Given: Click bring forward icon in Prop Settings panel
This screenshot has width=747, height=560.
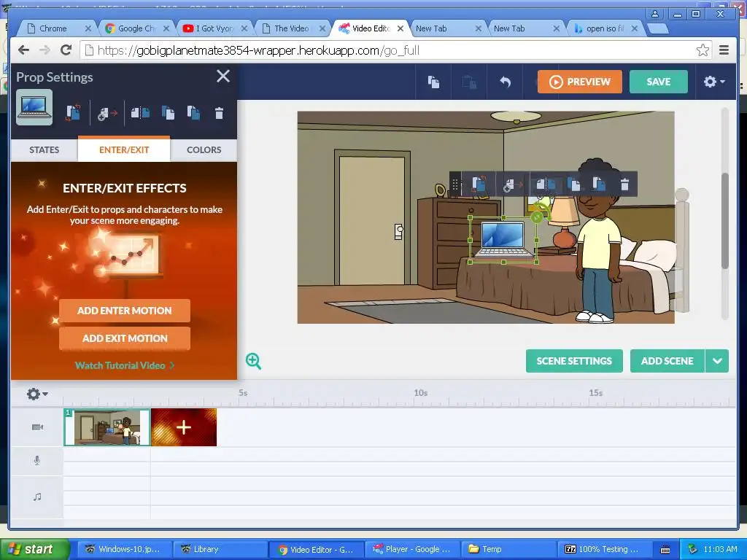Looking at the screenshot, I should 168,113.
